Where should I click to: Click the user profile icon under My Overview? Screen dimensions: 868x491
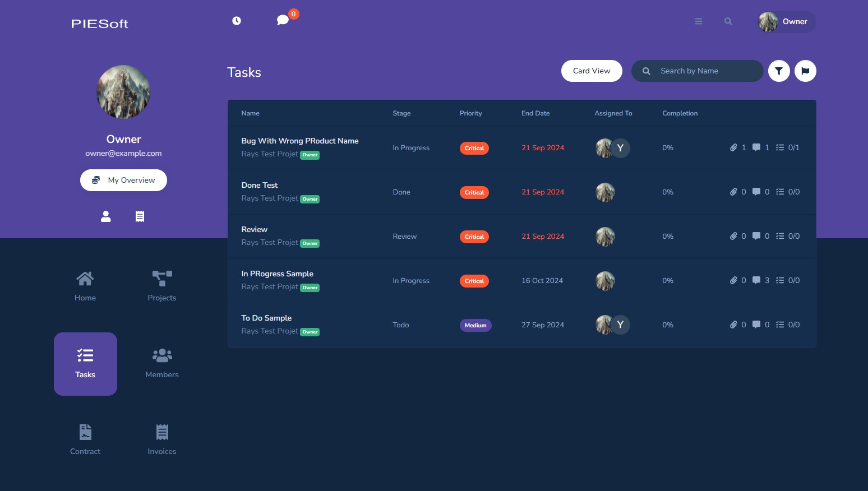106,216
